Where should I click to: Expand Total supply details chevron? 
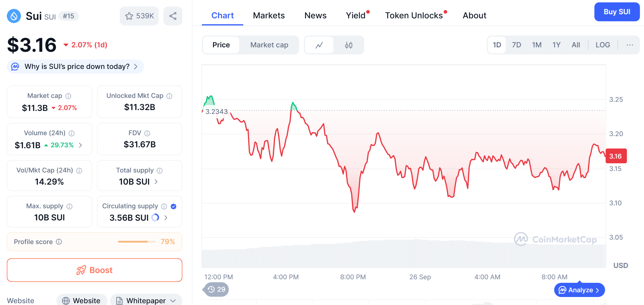pos(156,182)
